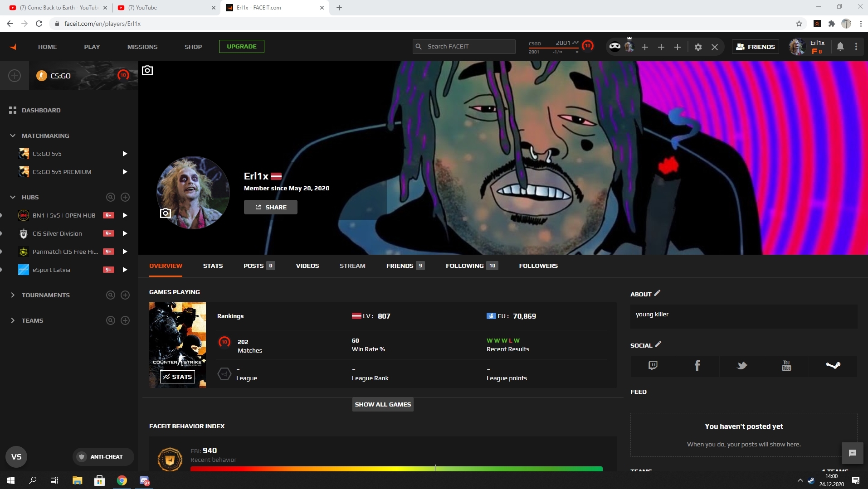Switch to the Stream tab
The height and width of the screenshot is (489, 868).
(x=352, y=266)
